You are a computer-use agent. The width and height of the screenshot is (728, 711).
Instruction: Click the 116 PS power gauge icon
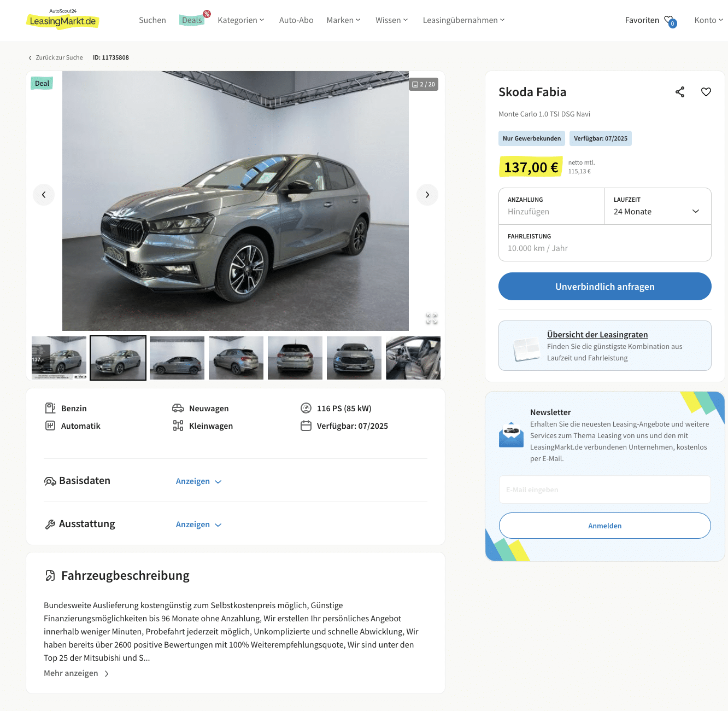306,408
